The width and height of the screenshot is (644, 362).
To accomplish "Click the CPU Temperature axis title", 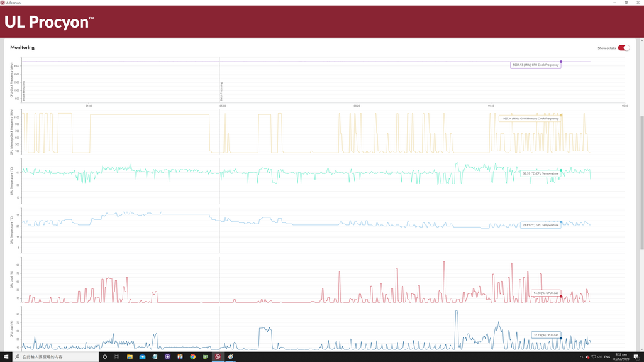I will (x=12, y=180).
